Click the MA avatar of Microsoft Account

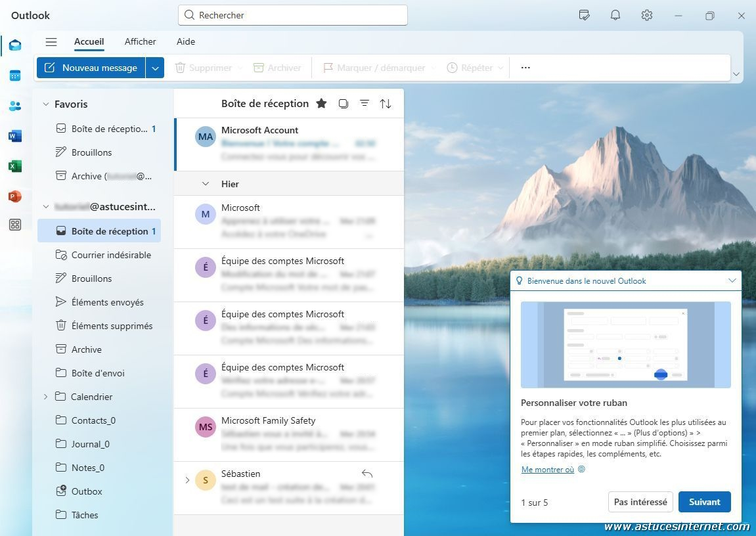tap(206, 137)
